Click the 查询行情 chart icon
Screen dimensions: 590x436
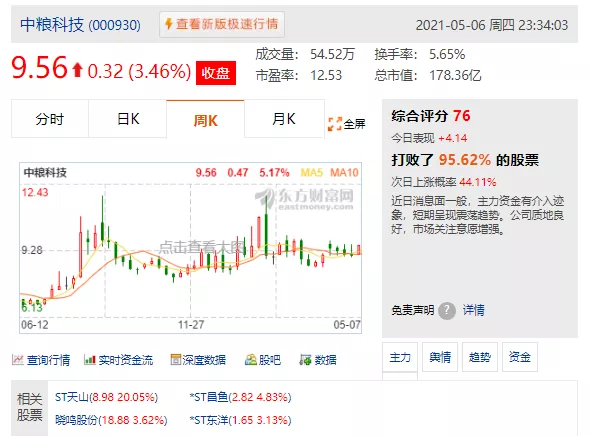18,360
